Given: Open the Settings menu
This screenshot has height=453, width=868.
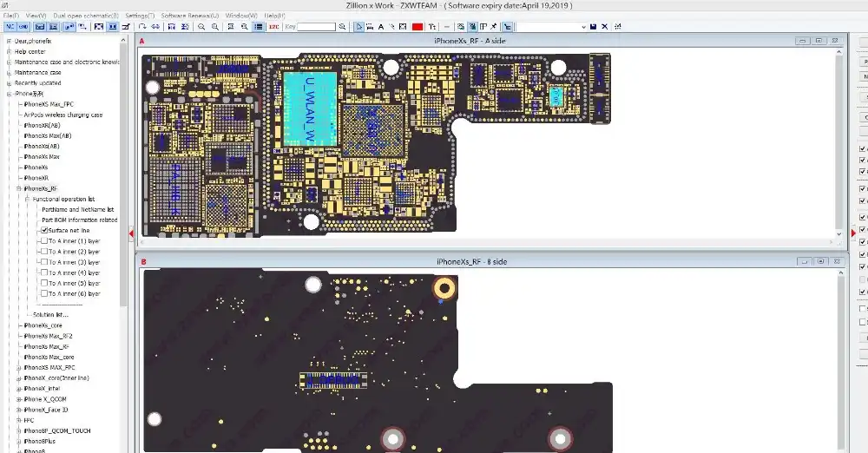Looking at the screenshot, I should [x=140, y=16].
